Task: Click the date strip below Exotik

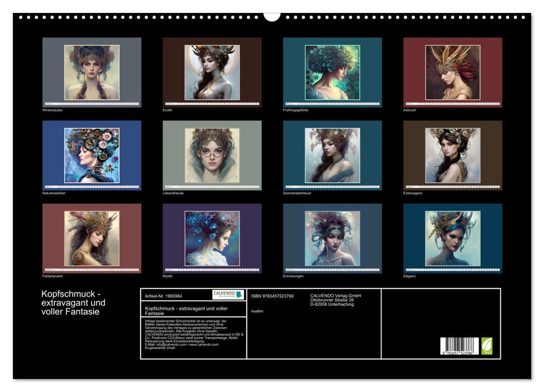Action: point(212,103)
